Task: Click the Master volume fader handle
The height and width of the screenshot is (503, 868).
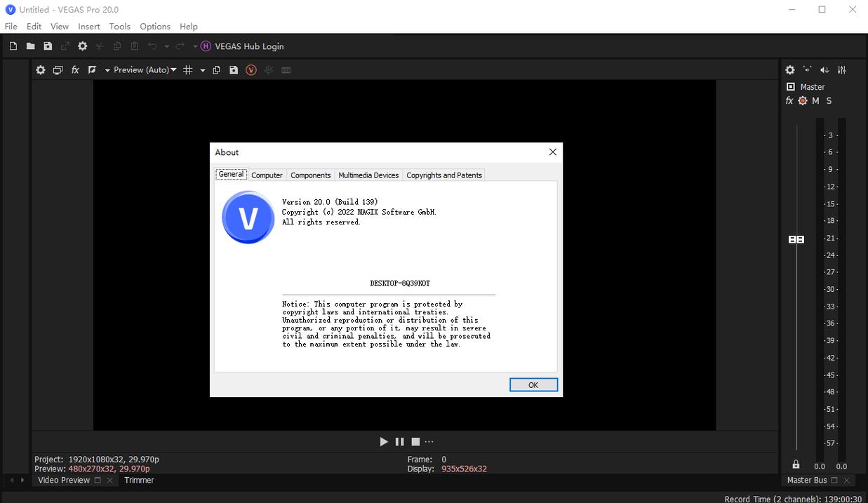Action: (x=796, y=239)
